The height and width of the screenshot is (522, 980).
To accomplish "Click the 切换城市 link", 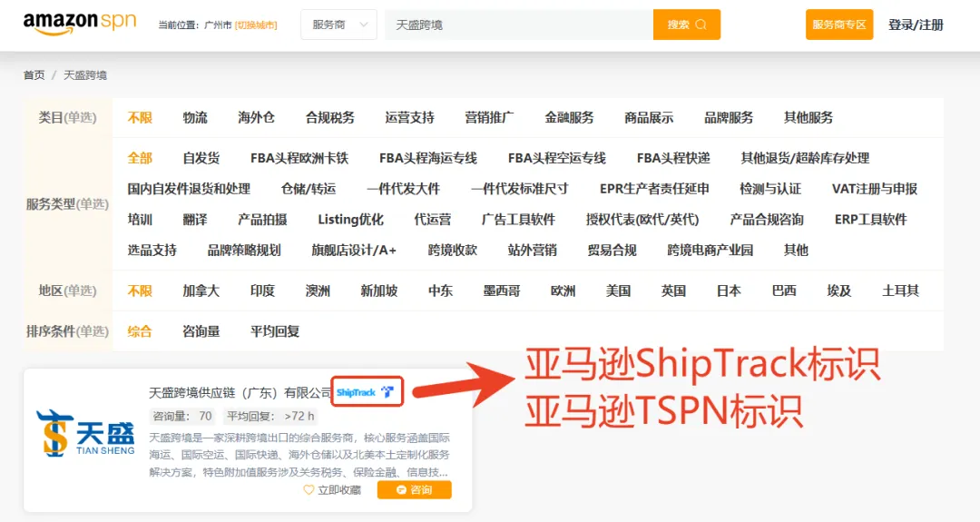I will pyautogui.click(x=256, y=25).
